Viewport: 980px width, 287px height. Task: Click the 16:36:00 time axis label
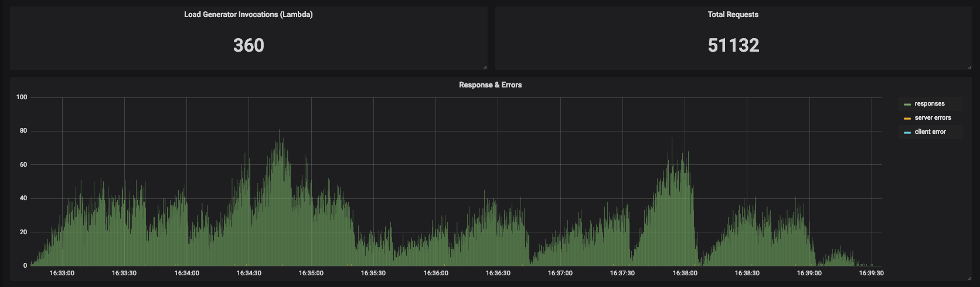(435, 273)
